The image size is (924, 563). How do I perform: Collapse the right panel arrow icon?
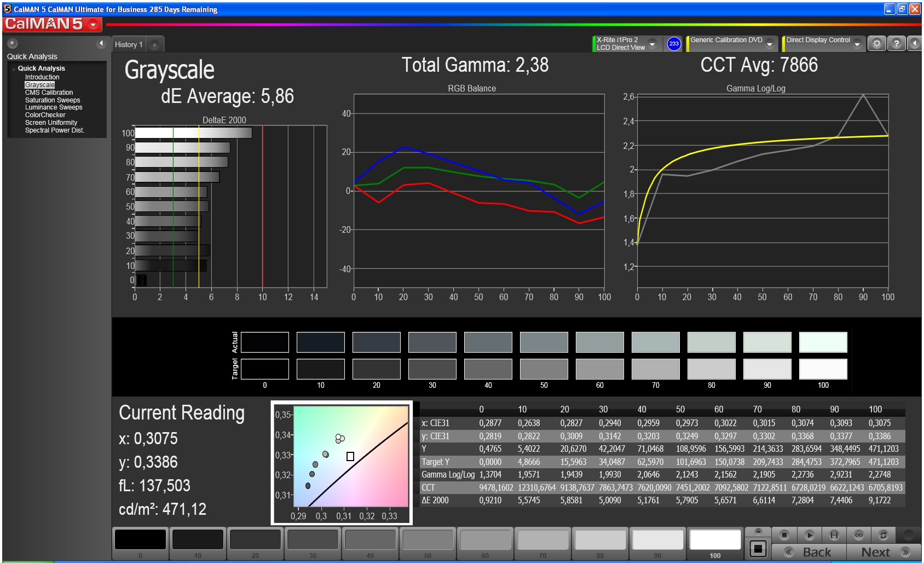pos(915,43)
